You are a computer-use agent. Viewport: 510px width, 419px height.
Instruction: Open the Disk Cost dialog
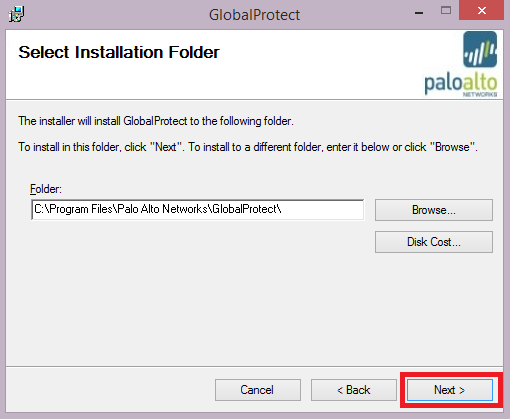tap(434, 242)
